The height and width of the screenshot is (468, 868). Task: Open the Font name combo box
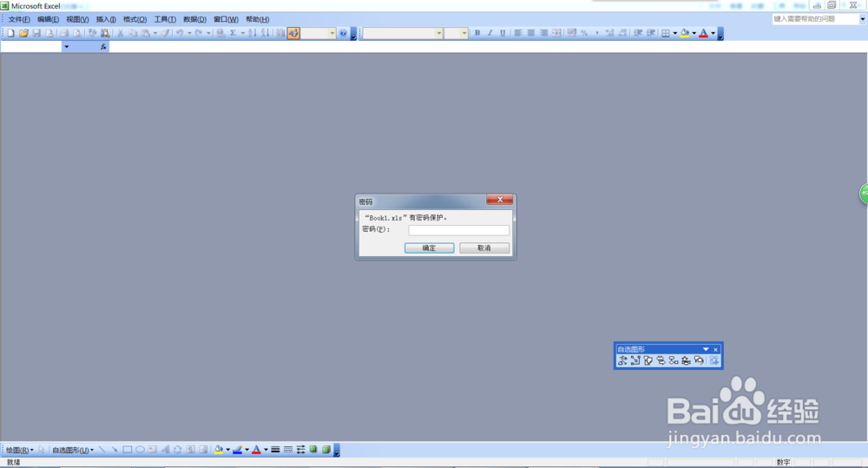(403, 33)
